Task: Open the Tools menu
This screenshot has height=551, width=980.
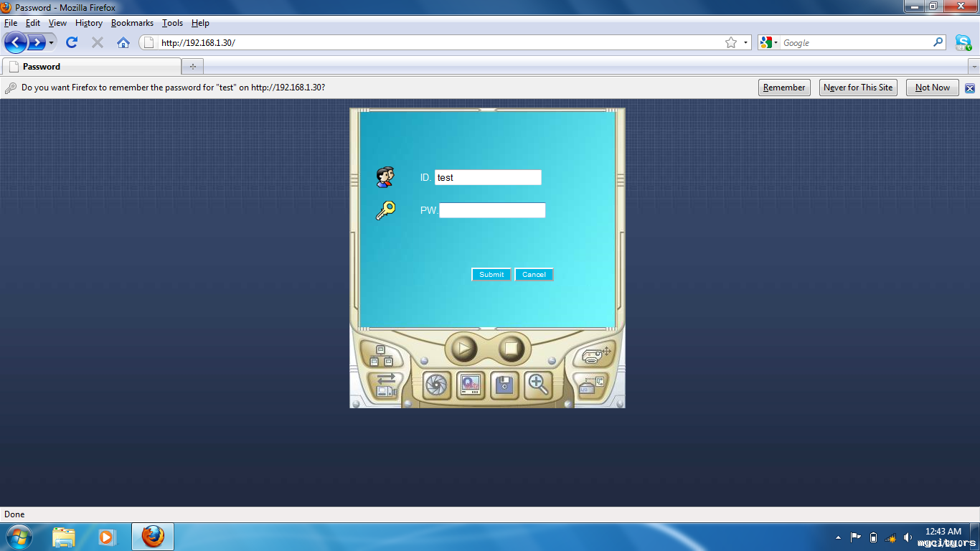Action: pyautogui.click(x=172, y=23)
